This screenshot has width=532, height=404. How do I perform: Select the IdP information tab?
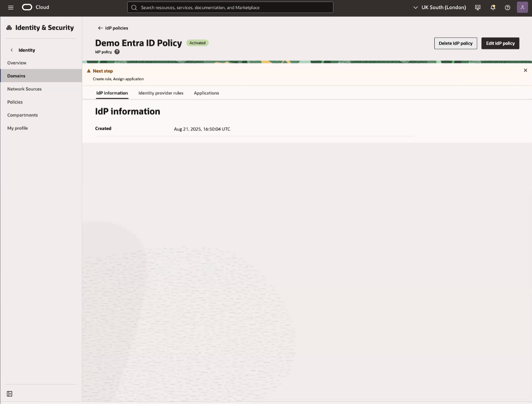point(112,93)
